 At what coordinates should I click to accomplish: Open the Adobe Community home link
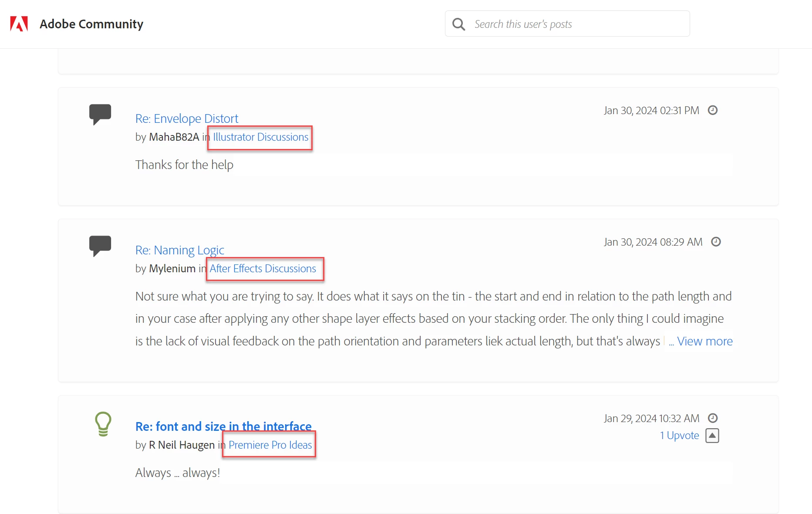point(91,24)
